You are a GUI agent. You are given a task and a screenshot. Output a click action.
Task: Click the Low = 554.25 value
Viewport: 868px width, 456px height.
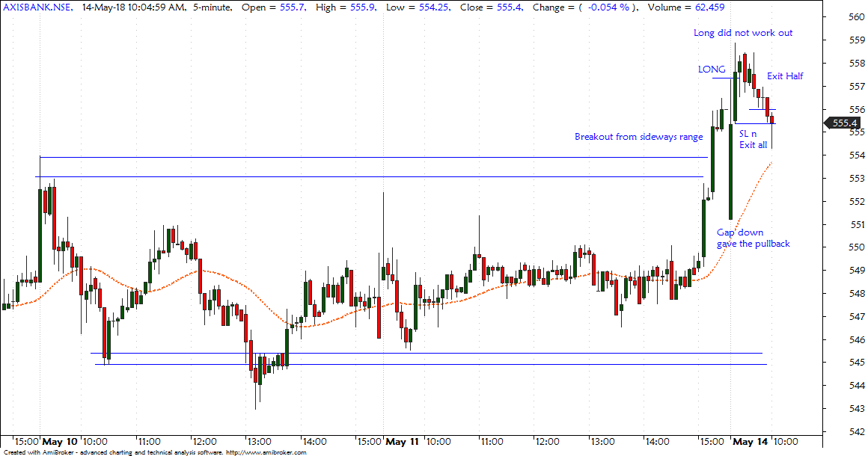[x=418, y=7]
